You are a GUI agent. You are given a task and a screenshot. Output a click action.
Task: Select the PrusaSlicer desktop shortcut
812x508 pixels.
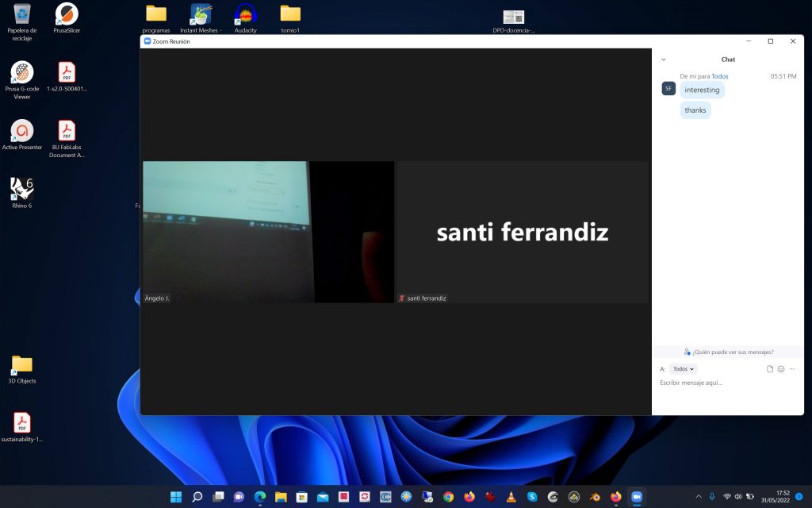[x=67, y=19]
